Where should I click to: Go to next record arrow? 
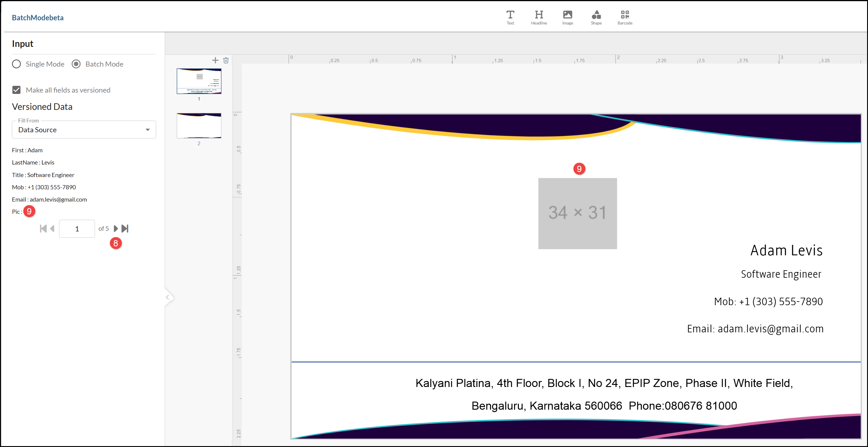[116, 228]
